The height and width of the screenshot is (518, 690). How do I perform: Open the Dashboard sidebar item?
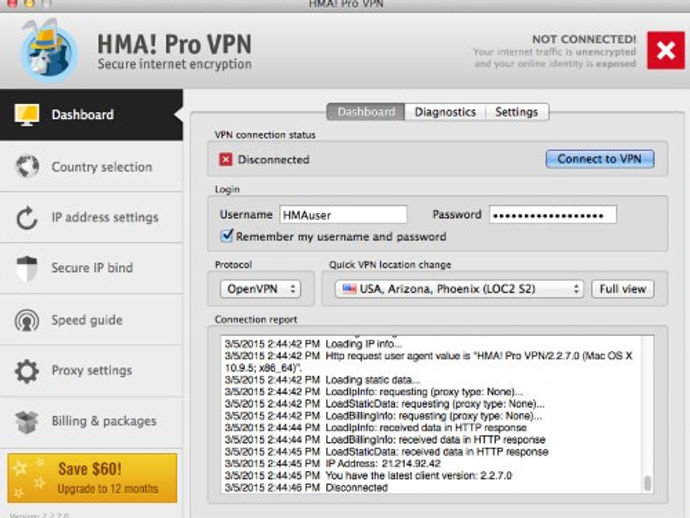[91, 115]
